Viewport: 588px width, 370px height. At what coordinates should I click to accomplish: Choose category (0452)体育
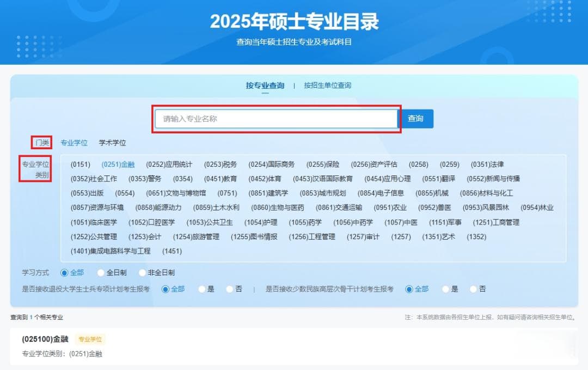[265, 179]
